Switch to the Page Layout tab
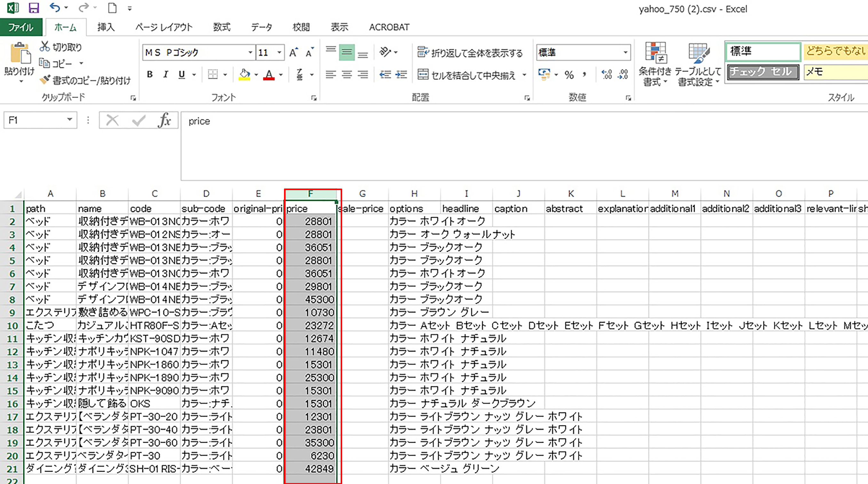This screenshot has width=868, height=484. point(164,27)
